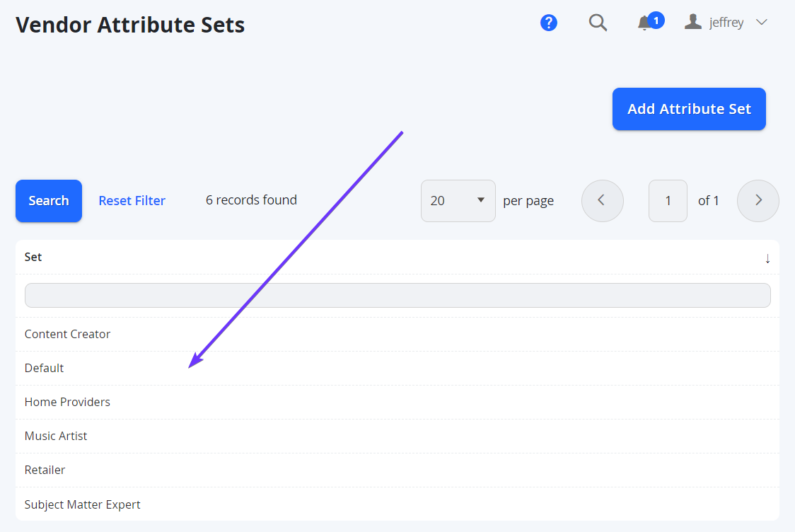Viewport: 795px width, 532px height.
Task: Open the Default attribute set row
Action: (x=397, y=368)
